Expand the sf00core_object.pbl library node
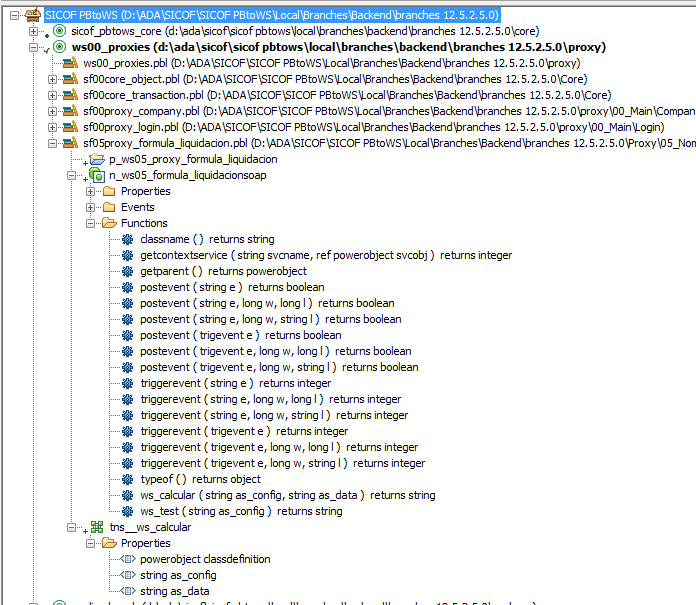Image resolution: width=696 pixels, height=605 pixels. click(x=53, y=79)
